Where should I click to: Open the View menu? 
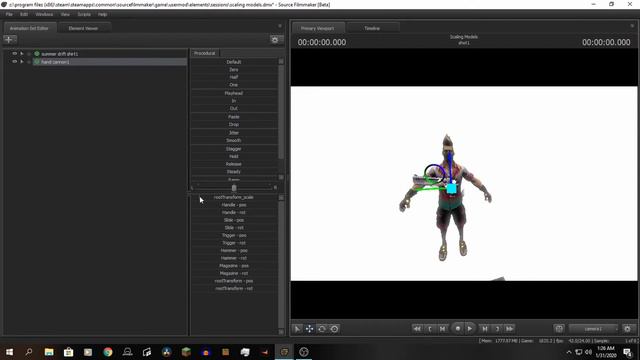65,14
